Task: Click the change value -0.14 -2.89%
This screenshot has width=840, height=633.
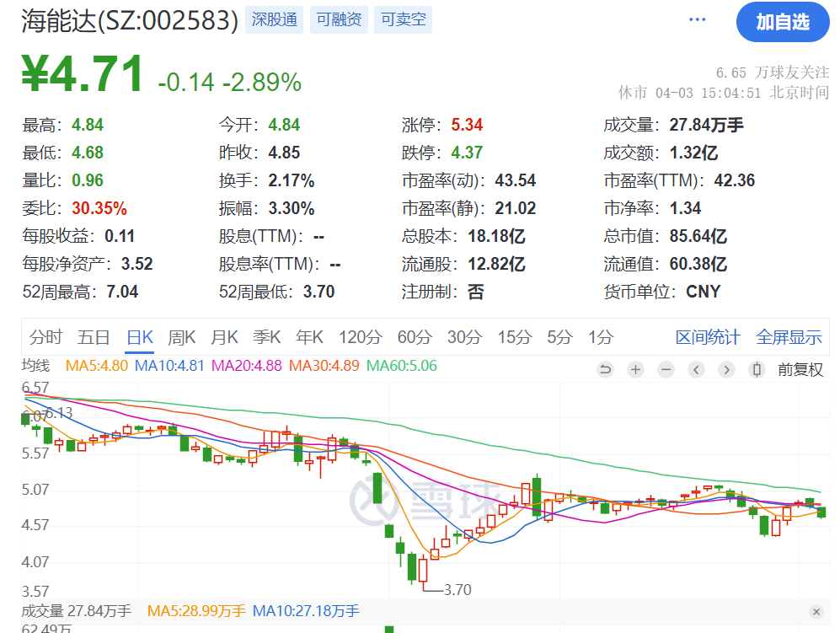Action: click(x=229, y=83)
